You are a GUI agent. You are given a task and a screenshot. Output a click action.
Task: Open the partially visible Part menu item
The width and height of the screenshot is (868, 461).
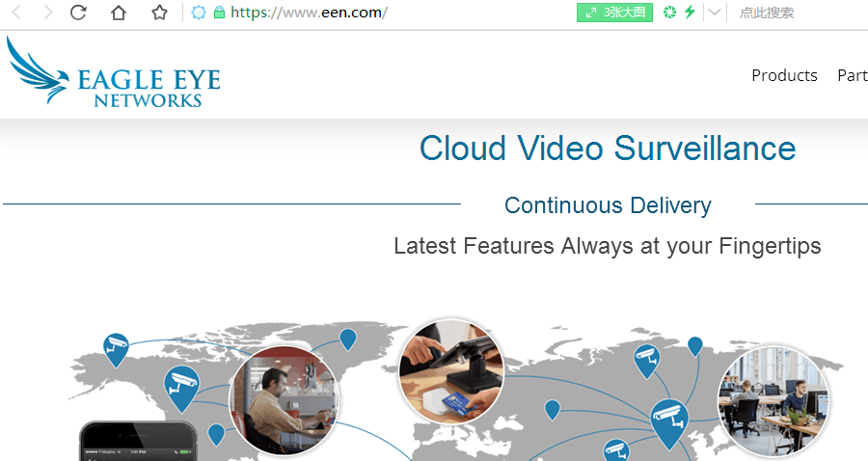[853, 75]
